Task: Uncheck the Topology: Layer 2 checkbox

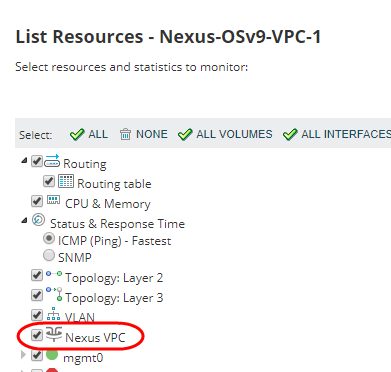Action: 37,275
